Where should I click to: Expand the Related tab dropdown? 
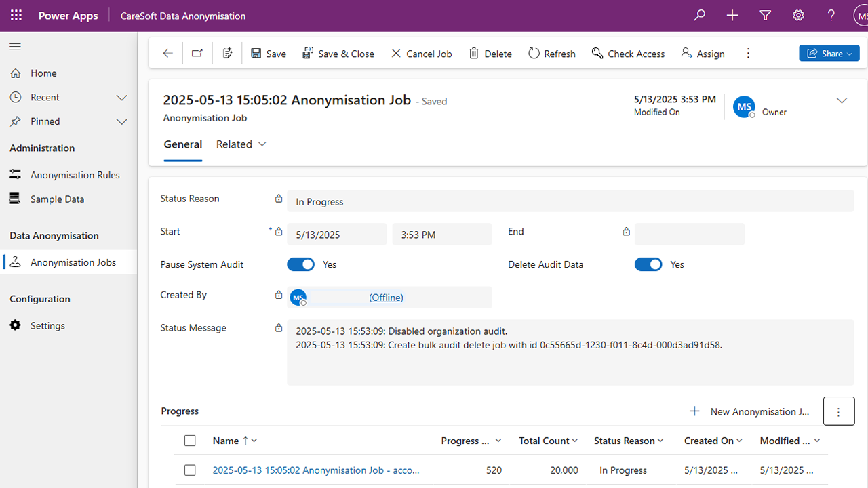click(241, 144)
